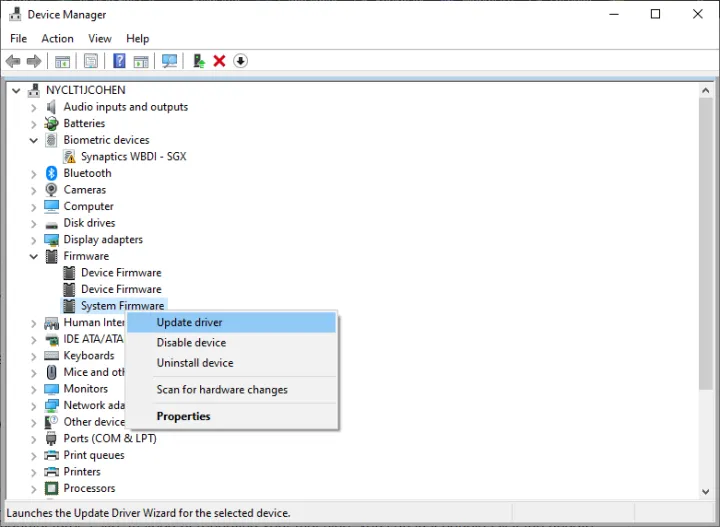Choose Update driver from context menu

click(189, 322)
